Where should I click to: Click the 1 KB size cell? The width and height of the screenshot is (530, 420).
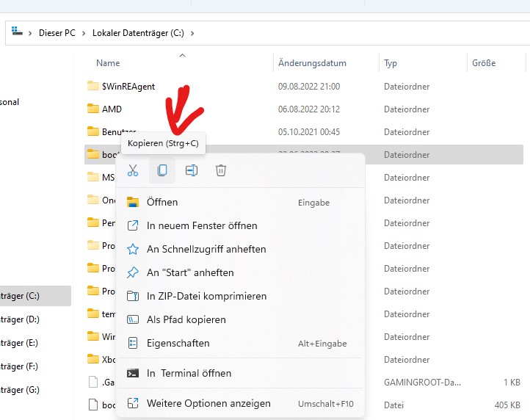(x=512, y=383)
